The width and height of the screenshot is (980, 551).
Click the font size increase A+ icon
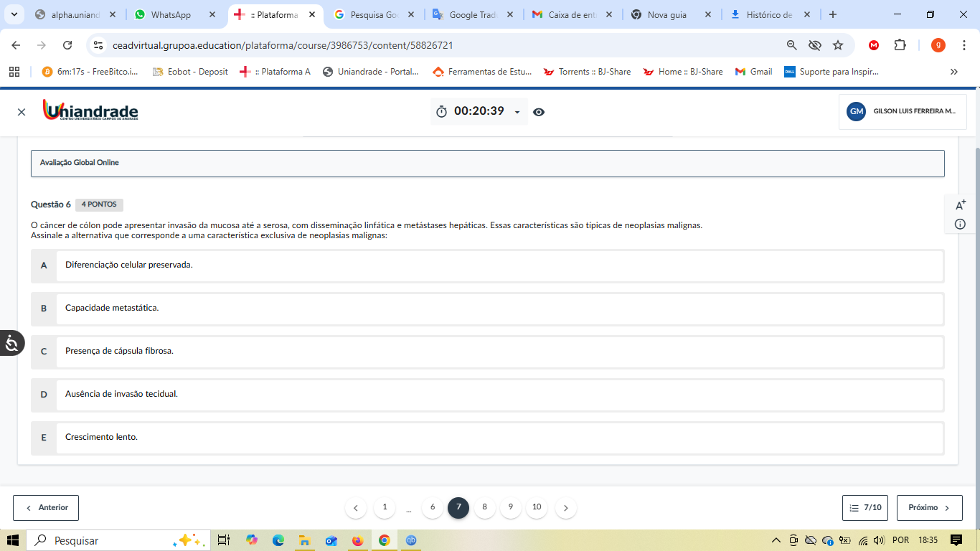(961, 205)
